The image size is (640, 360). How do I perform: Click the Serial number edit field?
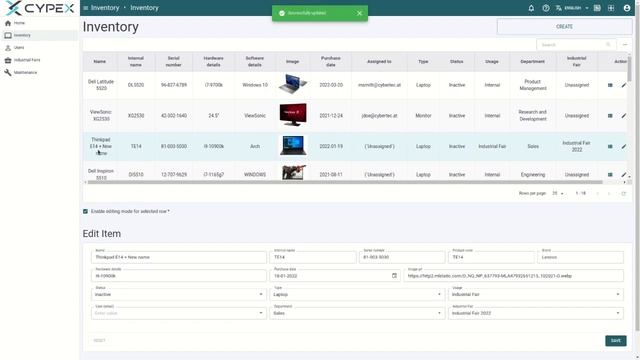click(402, 256)
